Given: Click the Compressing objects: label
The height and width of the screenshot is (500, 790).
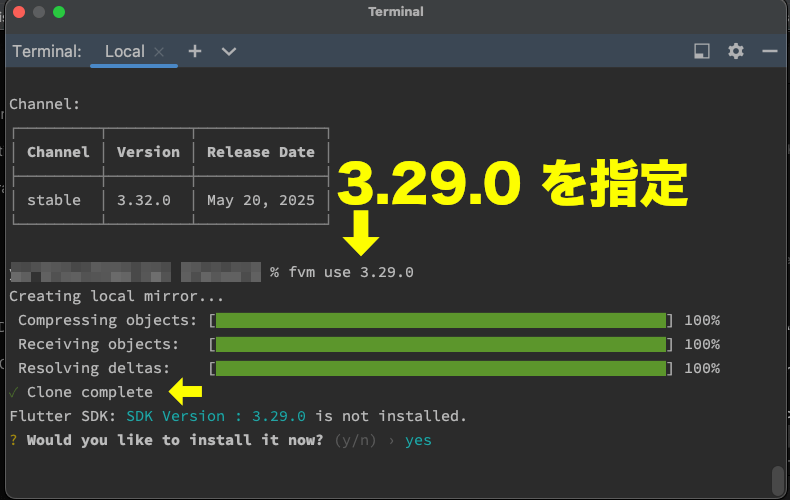Looking at the screenshot, I should point(107,321).
